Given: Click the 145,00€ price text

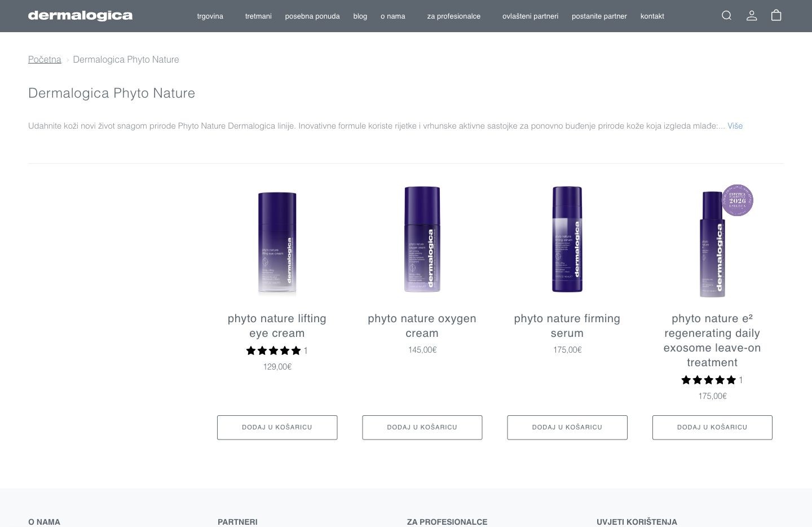Looking at the screenshot, I should point(422,350).
